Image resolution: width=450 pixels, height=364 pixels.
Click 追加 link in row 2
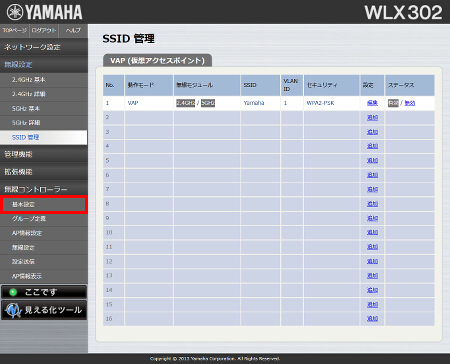[x=372, y=117]
